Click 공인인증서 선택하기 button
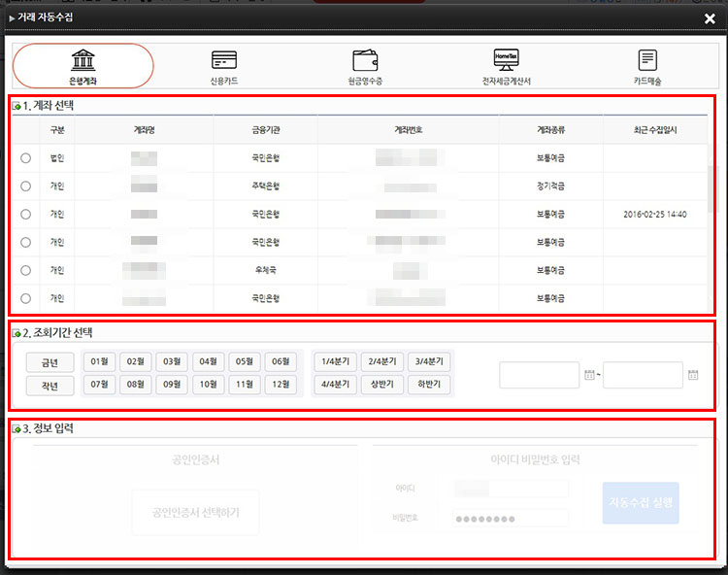 coord(196,512)
